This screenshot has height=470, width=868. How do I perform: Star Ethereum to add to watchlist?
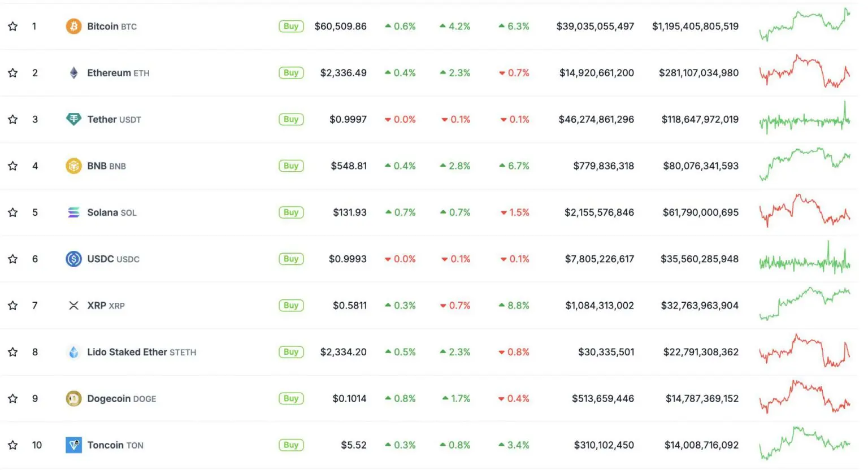click(x=12, y=73)
